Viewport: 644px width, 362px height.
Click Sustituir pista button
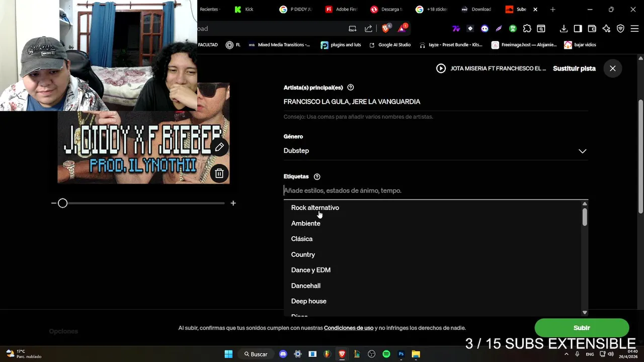pyautogui.click(x=574, y=68)
